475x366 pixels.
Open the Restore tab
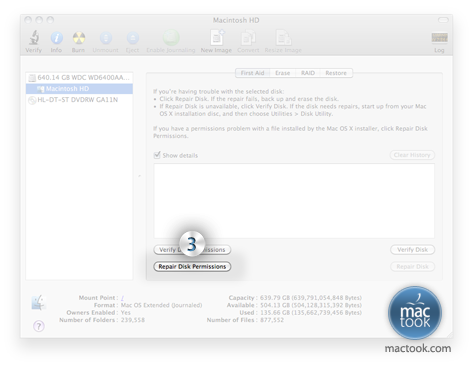click(336, 73)
